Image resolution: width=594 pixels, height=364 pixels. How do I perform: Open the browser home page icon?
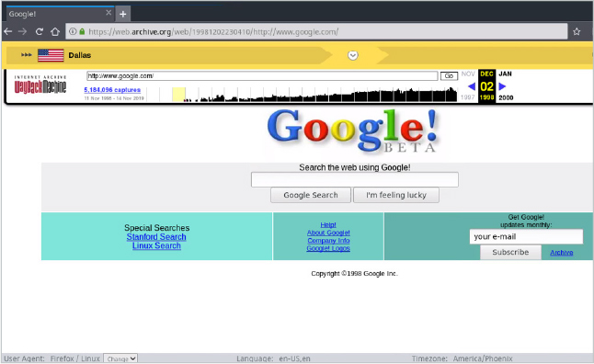coord(55,32)
